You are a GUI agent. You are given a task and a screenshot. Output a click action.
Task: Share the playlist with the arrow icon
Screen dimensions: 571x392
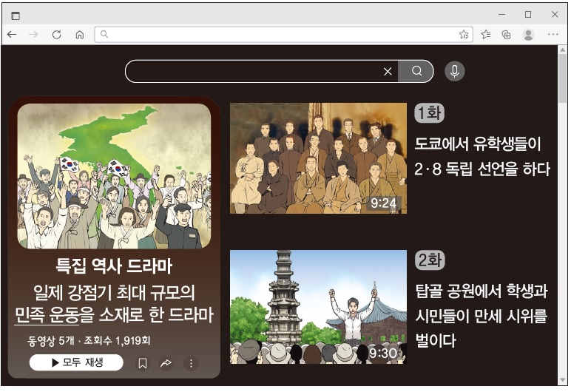(166, 363)
